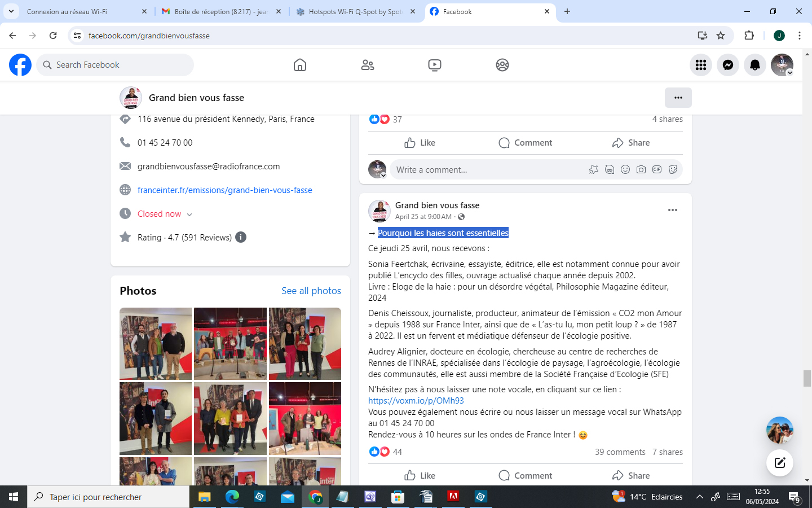Add sticker to the comment
812x508 pixels.
[673, 169]
